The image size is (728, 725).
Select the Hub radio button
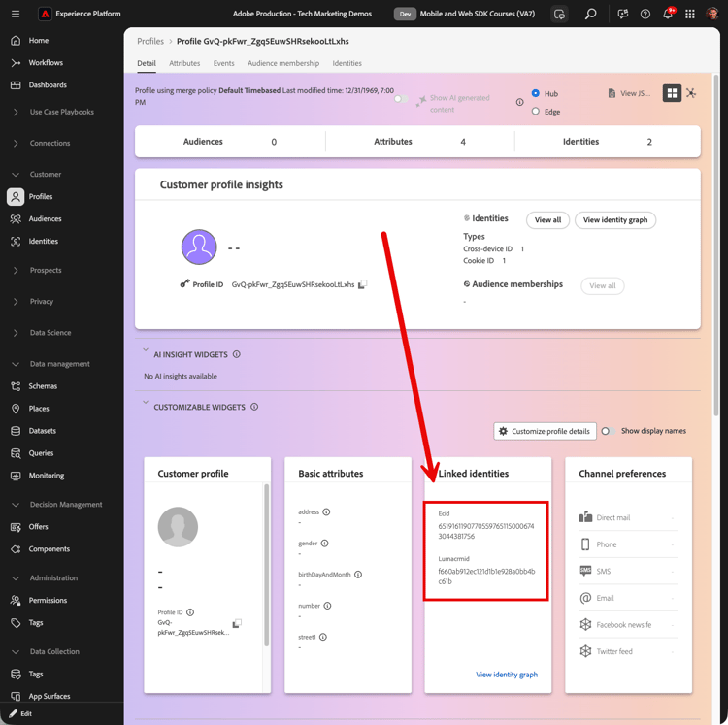tap(535, 93)
